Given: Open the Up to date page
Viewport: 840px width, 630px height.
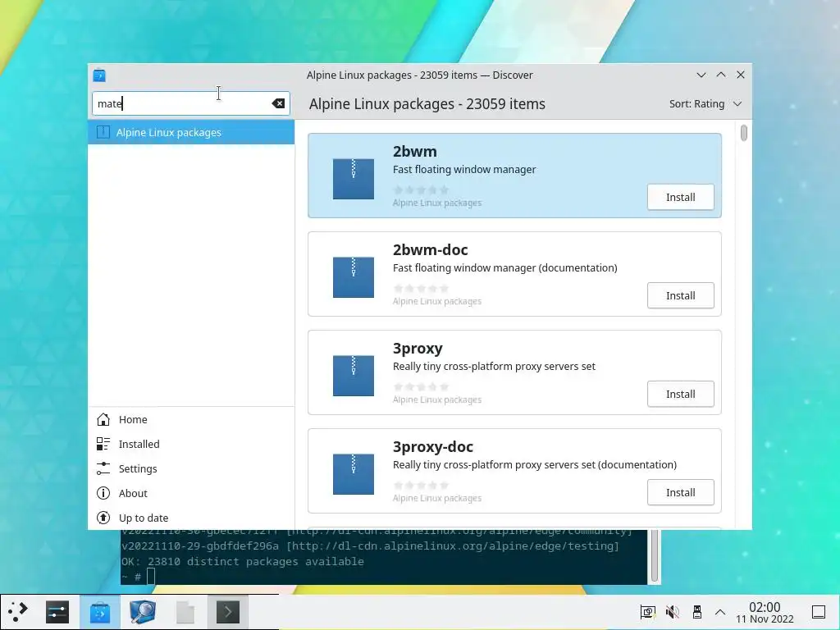Looking at the screenshot, I should pos(191,518).
